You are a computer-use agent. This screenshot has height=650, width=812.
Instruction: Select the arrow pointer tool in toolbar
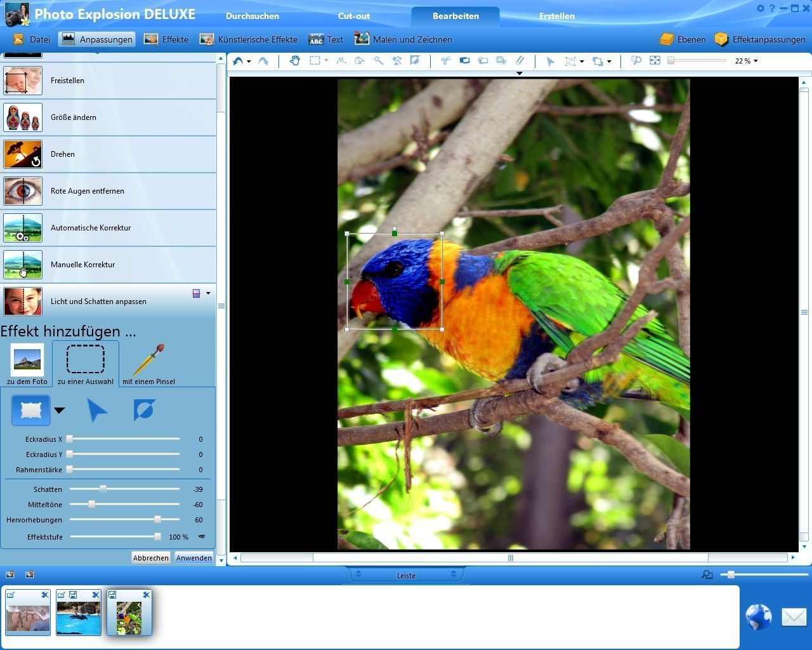550,61
